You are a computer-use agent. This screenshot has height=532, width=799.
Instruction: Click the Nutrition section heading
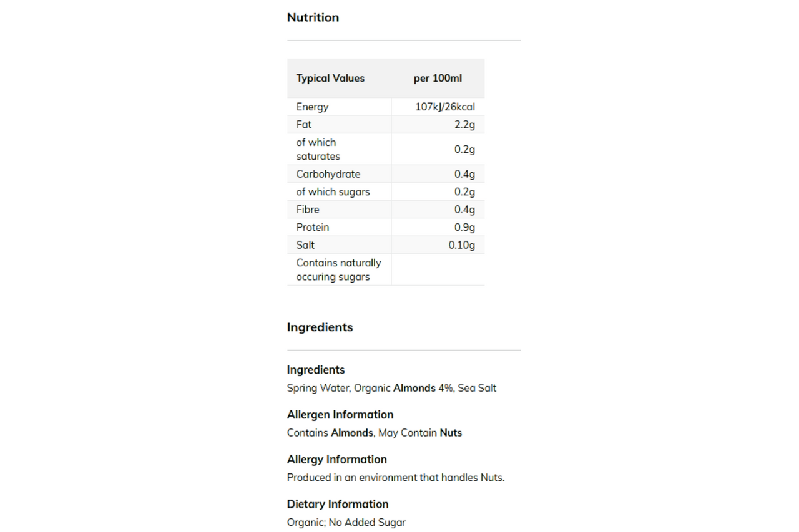tap(313, 17)
